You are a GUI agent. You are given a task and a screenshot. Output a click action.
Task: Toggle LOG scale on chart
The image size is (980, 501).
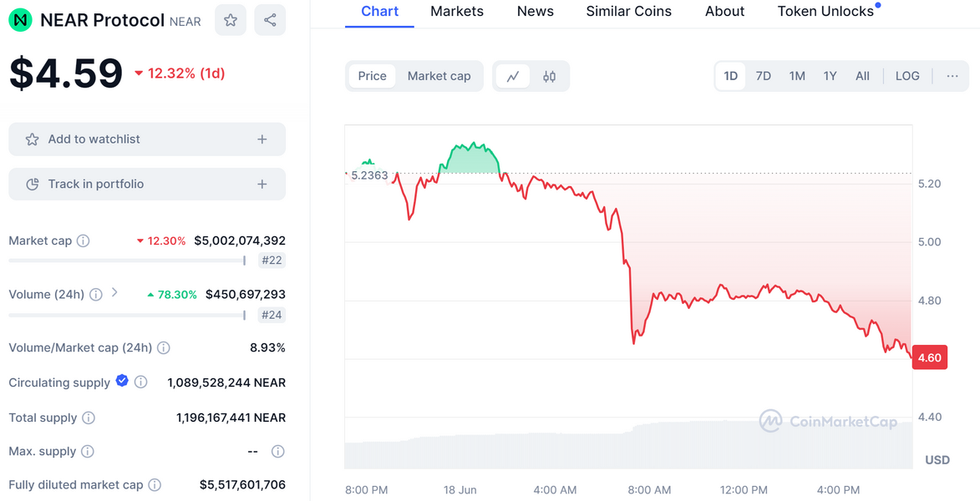pos(907,76)
